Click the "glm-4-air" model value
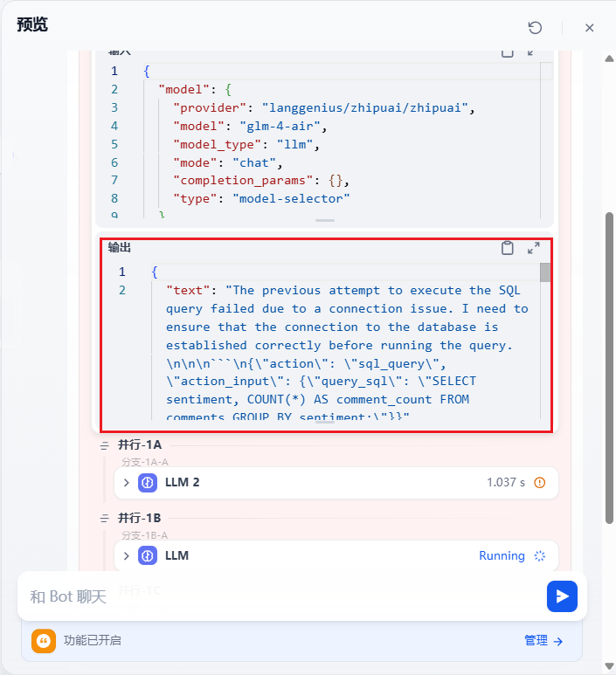 pos(280,126)
